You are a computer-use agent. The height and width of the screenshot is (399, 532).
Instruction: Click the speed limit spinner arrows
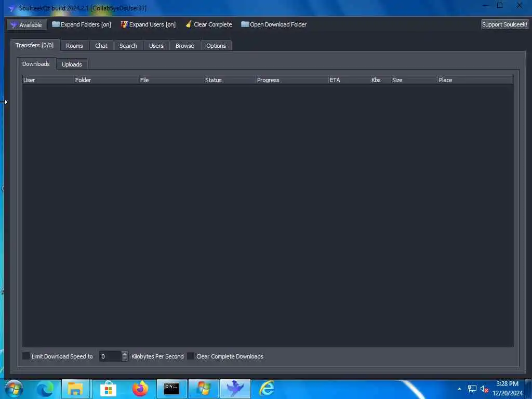click(x=125, y=356)
